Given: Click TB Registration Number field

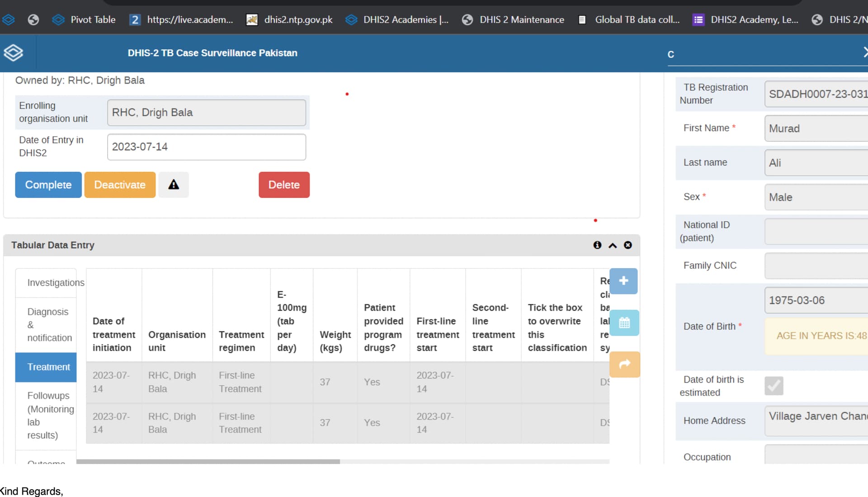Looking at the screenshot, I should tap(816, 94).
